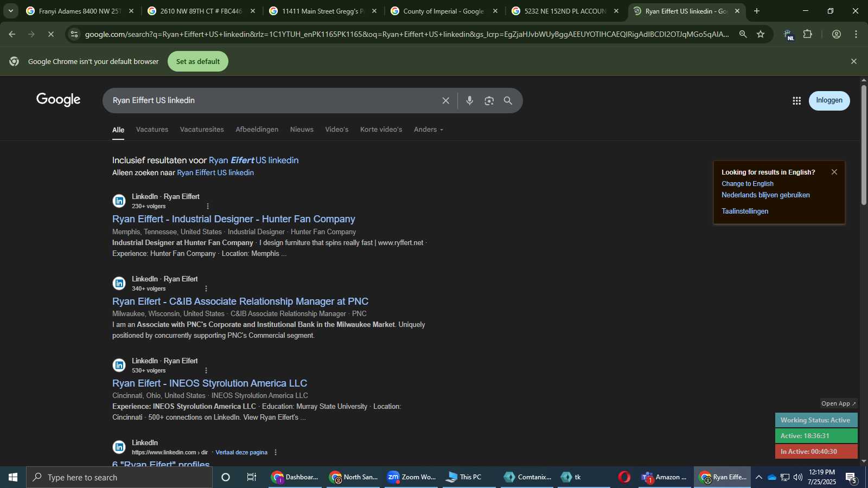Screen dimensions: 868x488
Task: Open more options for Hunter Fan result
Action: click(x=208, y=206)
